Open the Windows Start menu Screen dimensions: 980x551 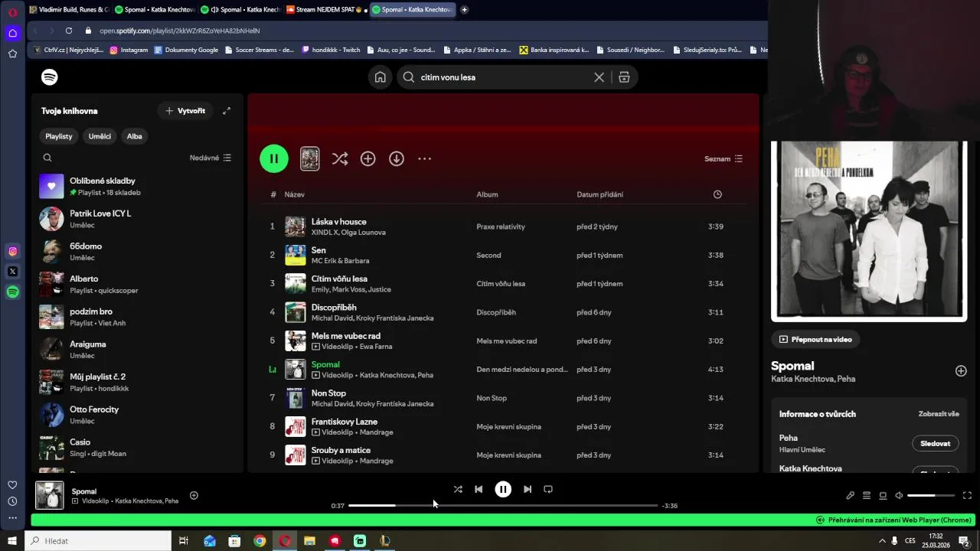[x=12, y=541]
